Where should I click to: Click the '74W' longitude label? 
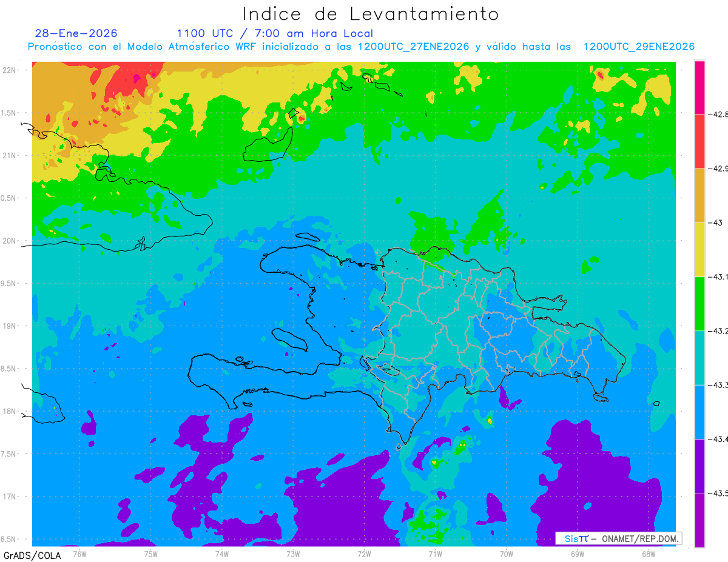tap(221, 554)
